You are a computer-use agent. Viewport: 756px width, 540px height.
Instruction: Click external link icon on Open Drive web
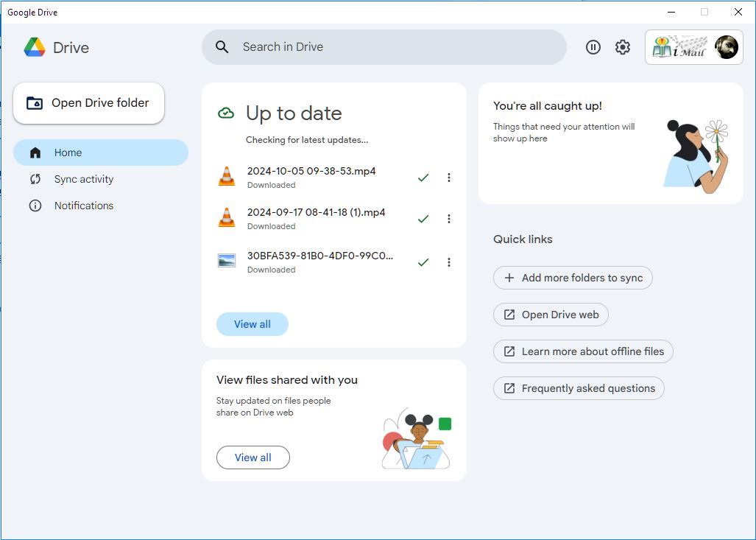pos(509,315)
